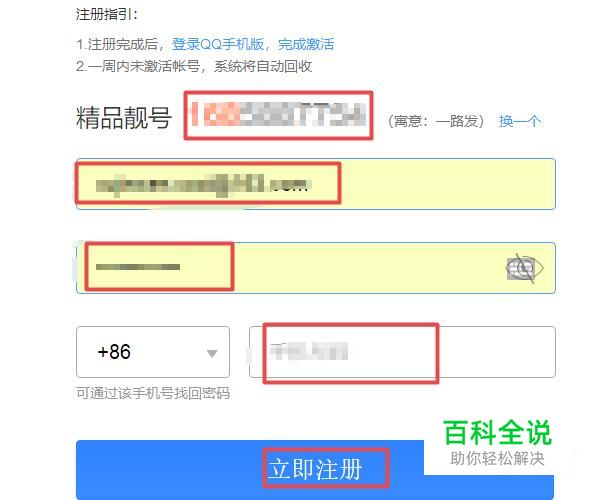Click the 寓意：一路发 meaning text
The height and width of the screenshot is (500, 599).
[x=436, y=121]
